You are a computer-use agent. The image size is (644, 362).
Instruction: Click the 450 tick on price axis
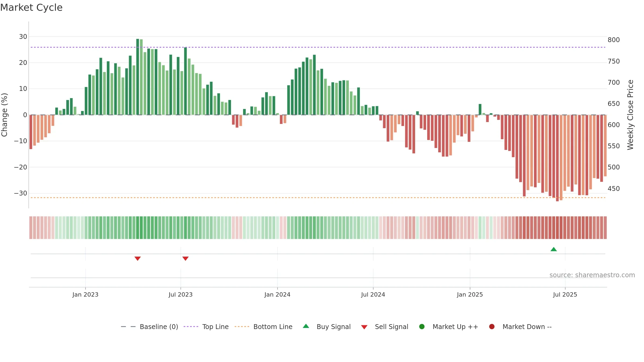614,189
